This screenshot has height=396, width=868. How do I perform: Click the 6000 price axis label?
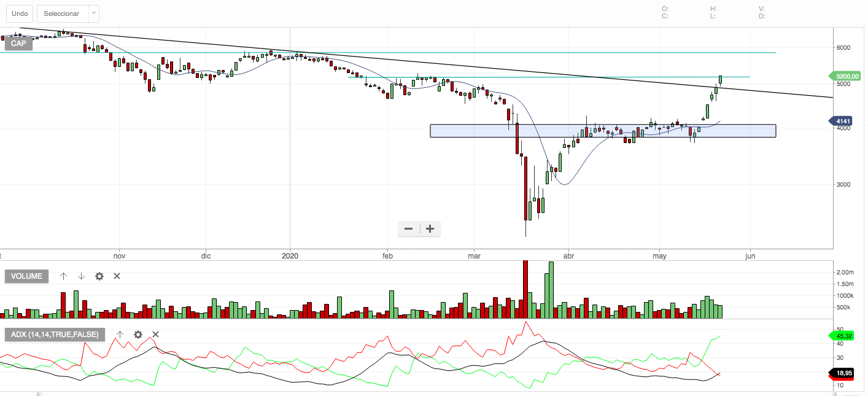pos(843,47)
